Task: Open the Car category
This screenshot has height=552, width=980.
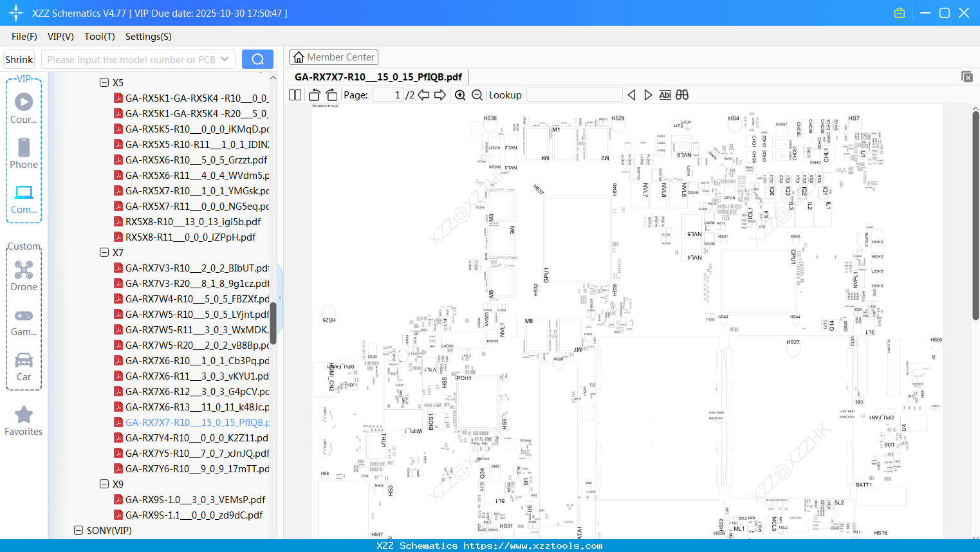Action: click(24, 367)
